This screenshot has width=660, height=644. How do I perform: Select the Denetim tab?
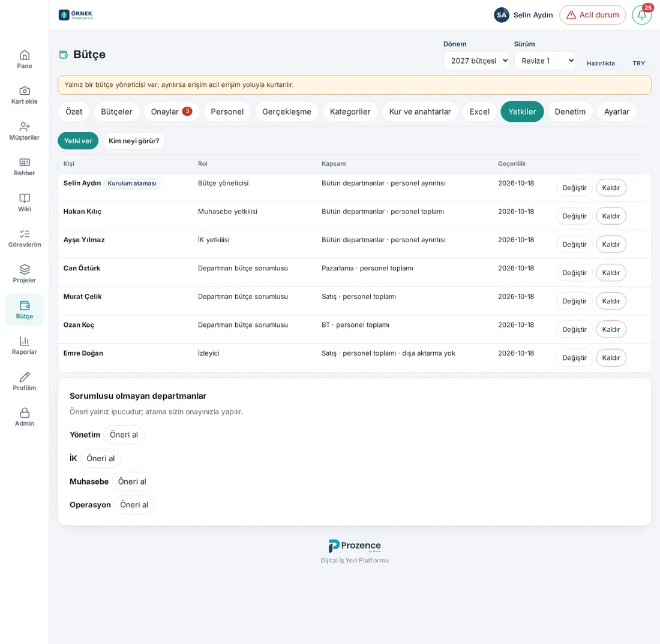coord(570,112)
